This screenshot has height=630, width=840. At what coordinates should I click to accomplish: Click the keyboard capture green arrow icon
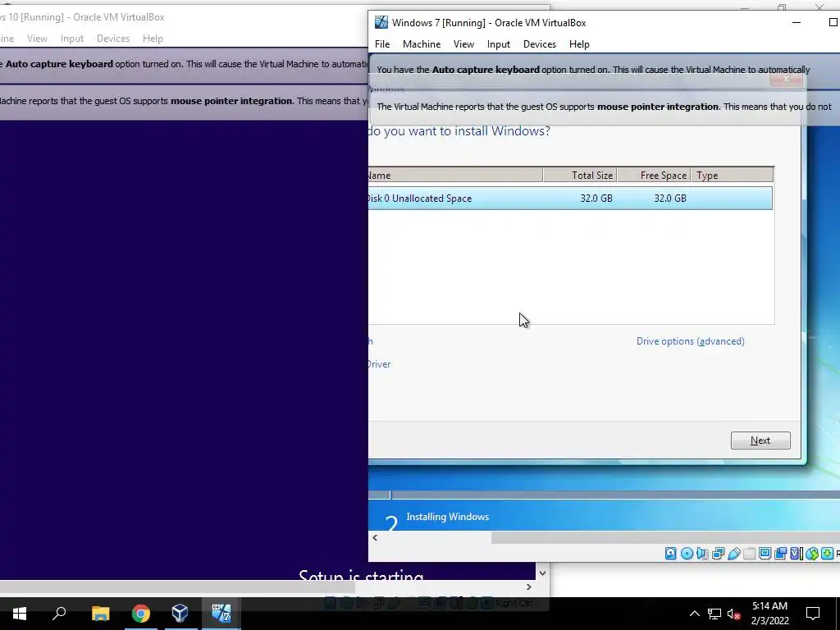[827, 554]
